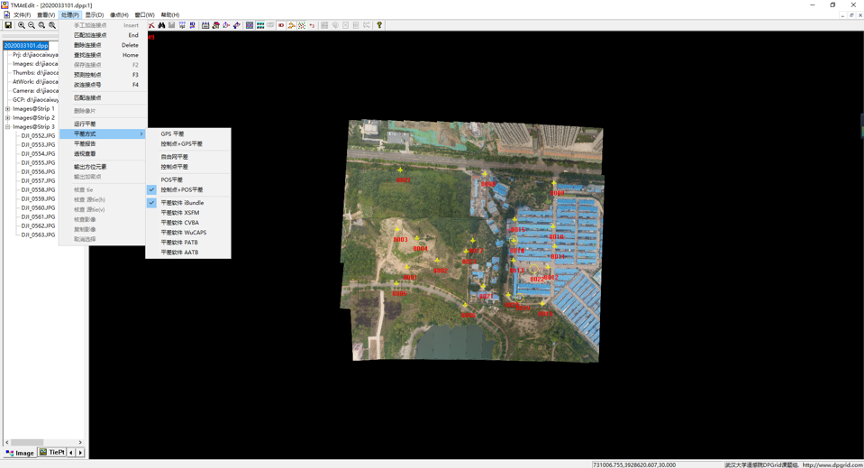Click the red scissors delete toolbar icon

coord(151,25)
